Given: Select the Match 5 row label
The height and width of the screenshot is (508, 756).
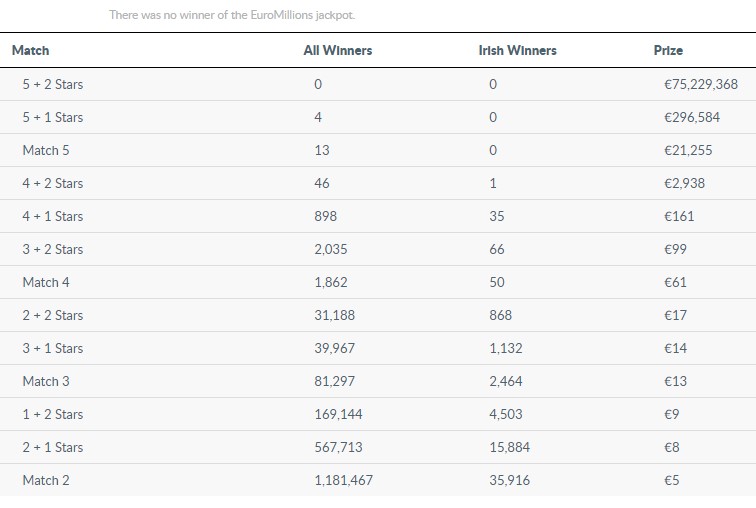Looking at the screenshot, I should (x=46, y=151).
